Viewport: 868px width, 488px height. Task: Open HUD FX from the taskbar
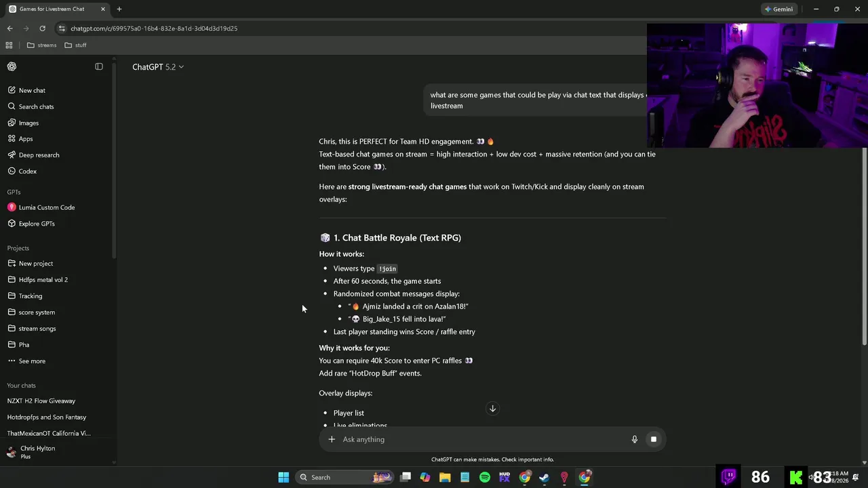click(505, 477)
